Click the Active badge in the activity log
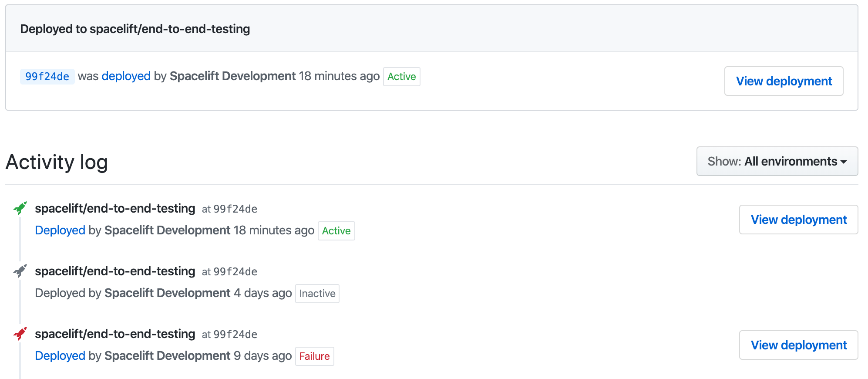 click(336, 231)
